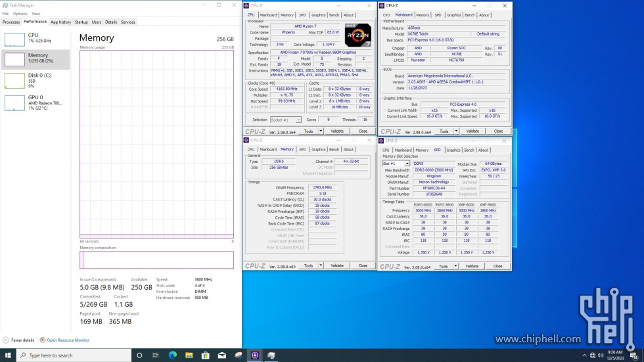Select the Core Speed value 4165.80 MHz

tap(287, 89)
